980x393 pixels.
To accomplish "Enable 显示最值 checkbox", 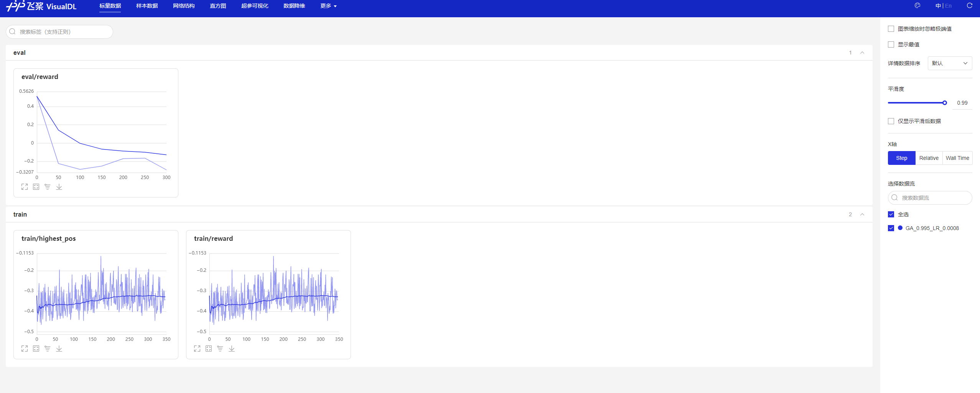I will click(x=891, y=44).
